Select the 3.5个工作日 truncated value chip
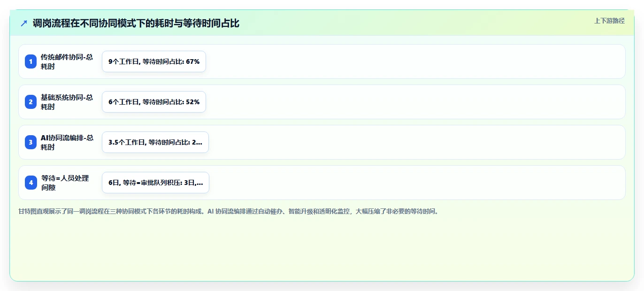The height and width of the screenshot is (291, 644). (x=155, y=142)
